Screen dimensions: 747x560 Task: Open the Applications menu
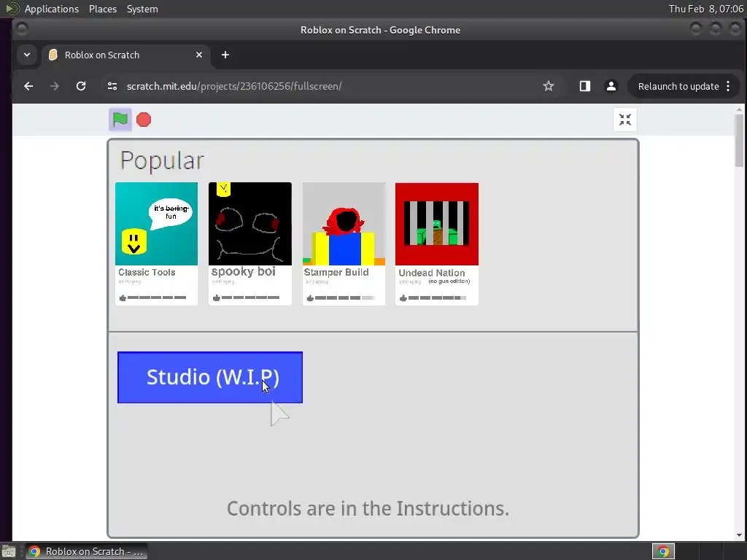tap(52, 9)
